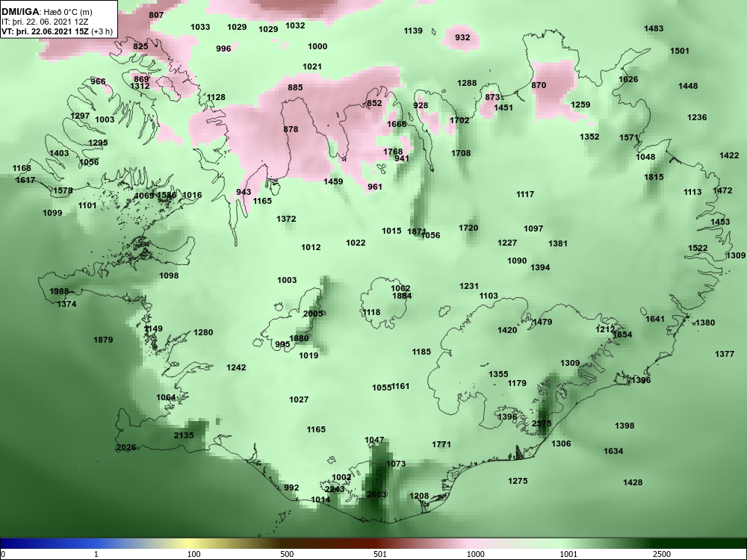Select the 1617 value label
The image size is (747, 560).
pyautogui.click(x=25, y=180)
